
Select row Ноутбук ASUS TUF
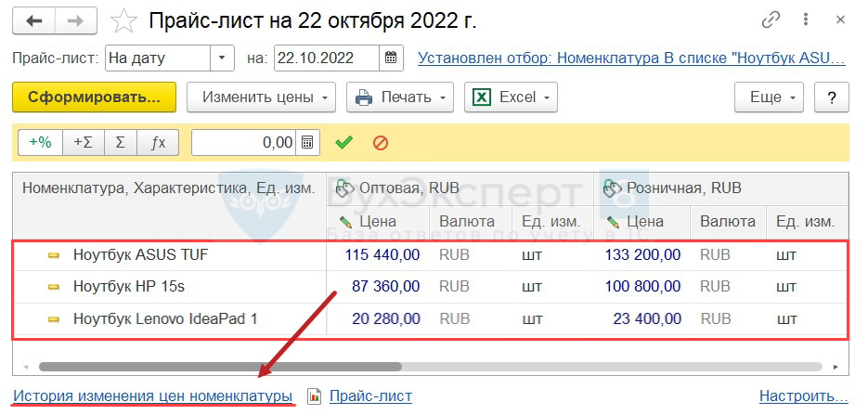[431, 255]
